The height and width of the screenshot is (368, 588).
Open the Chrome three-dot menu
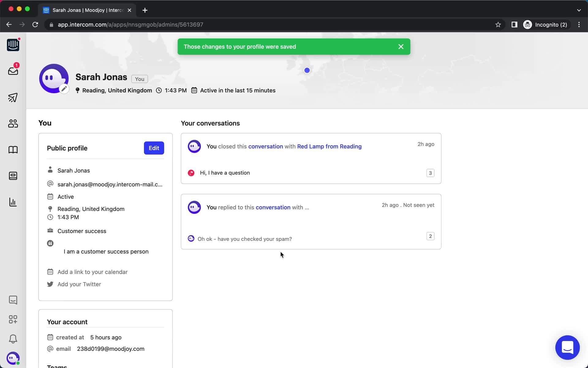[x=579, y=25]
